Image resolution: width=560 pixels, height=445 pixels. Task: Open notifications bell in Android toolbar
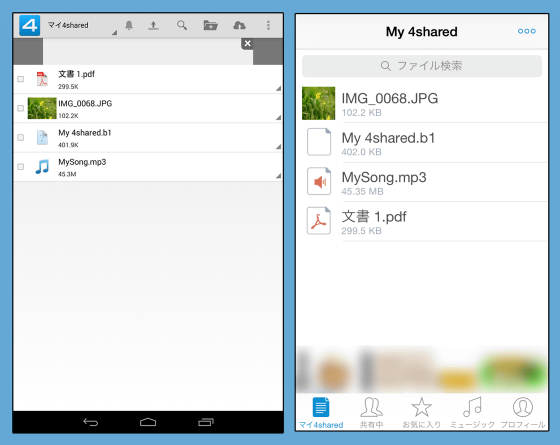129,25
